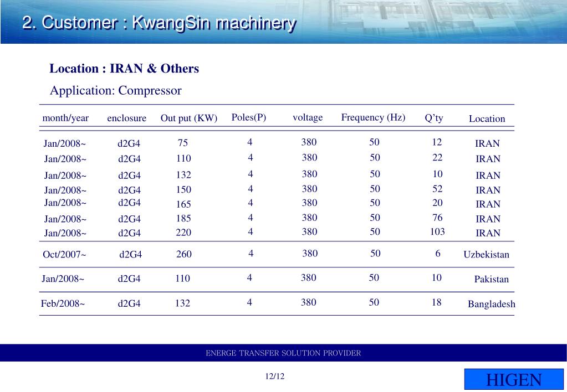This screenshot has width=567, height=392.
Task: Click the HIGEN logo box
Action: pos(514,379)
